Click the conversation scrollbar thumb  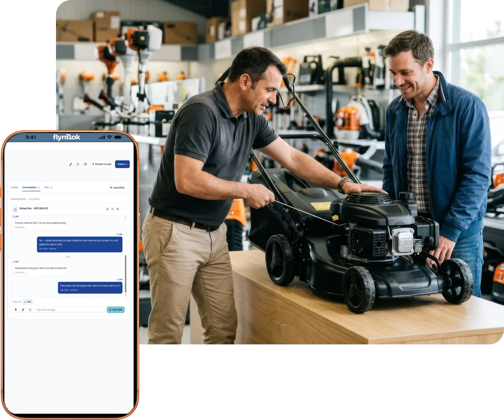pyautogui.click(x=126, y=274)
